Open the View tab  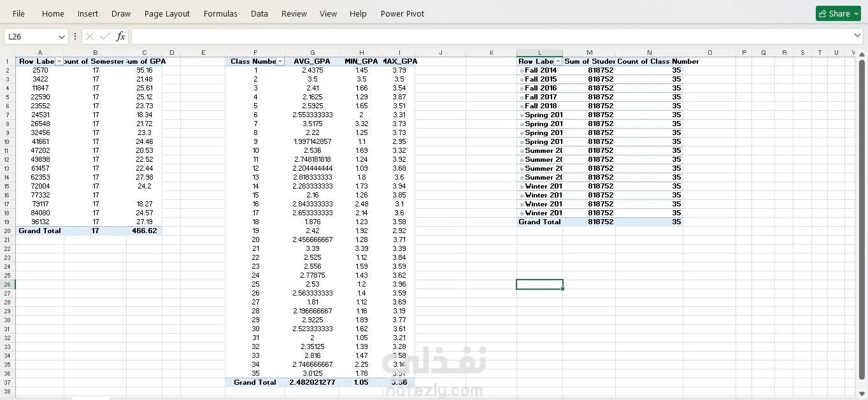tap(328, 13)
